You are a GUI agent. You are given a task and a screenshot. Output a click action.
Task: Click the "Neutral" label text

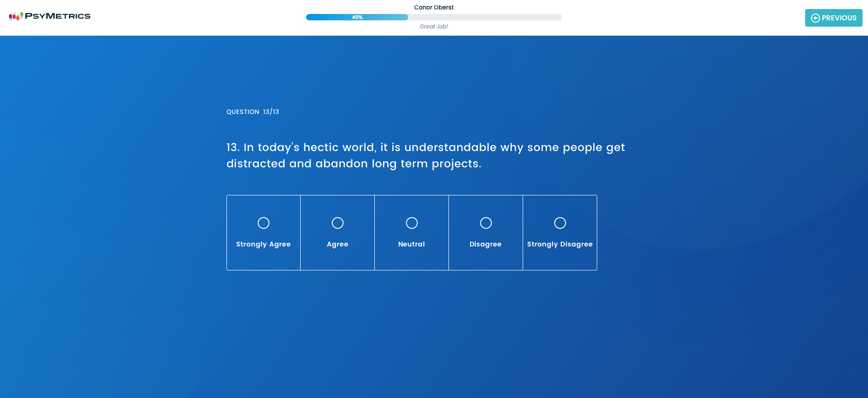click(x=411, y=244)
